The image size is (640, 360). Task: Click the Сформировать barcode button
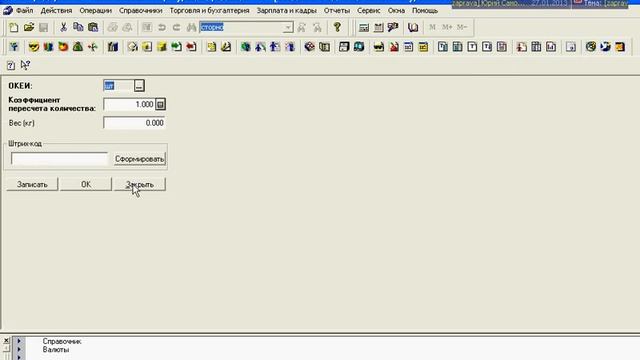point(140,159)
